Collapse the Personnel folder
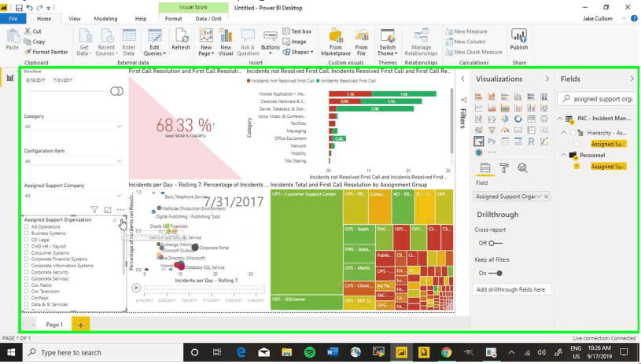Image resolution: width=641 pixels, height=364 pixels. click(x=564, y=155)
